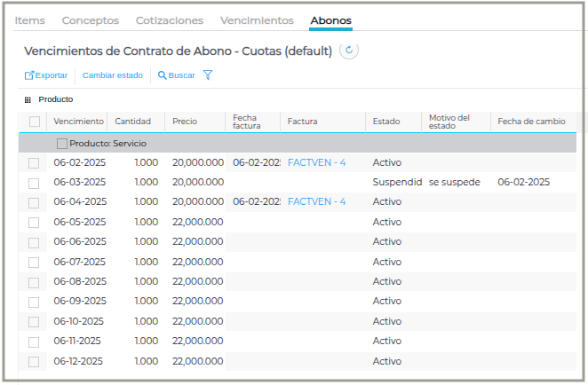Sort by the Vencimiento column header

point(78,122)
